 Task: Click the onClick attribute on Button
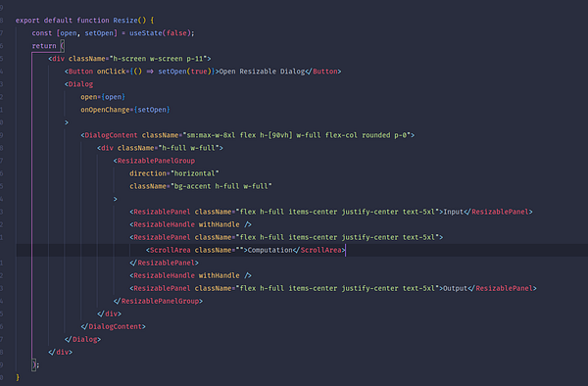(x=111, y=72)
